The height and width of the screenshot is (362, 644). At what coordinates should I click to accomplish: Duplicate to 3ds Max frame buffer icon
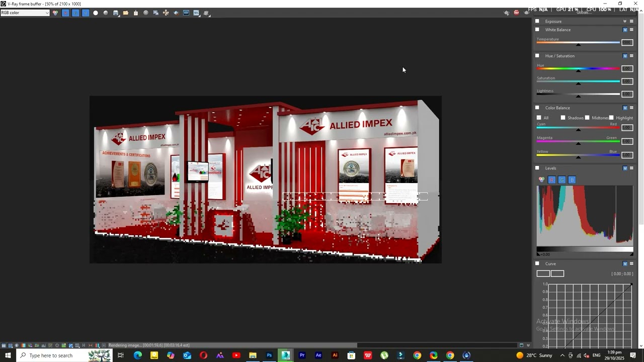click(156, 13)
